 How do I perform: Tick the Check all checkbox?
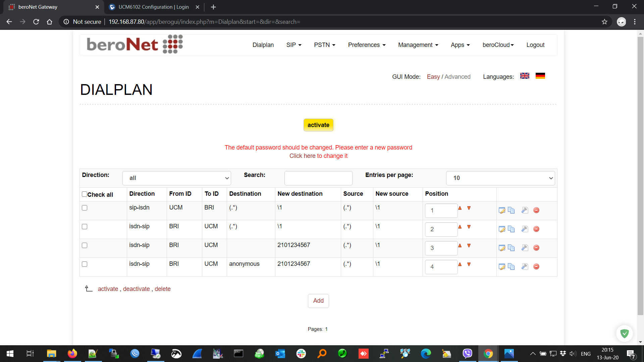[x=85, y=194]
